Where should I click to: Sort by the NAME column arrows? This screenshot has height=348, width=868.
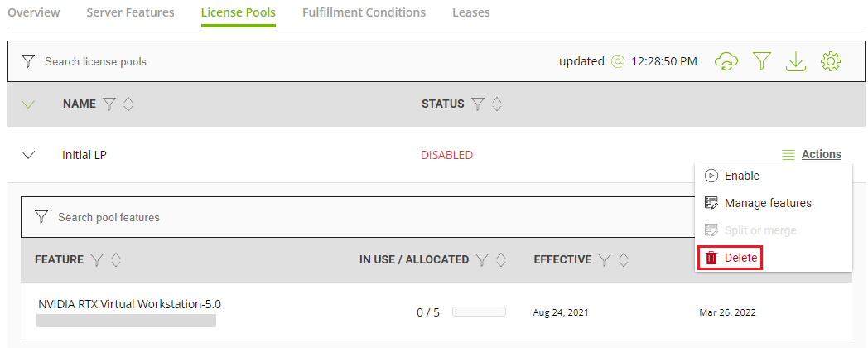[128, 104]
